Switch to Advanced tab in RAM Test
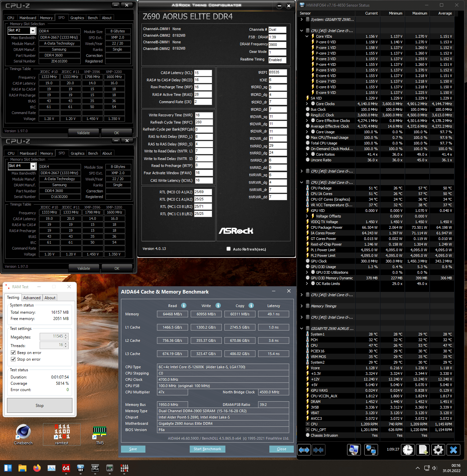The image size is (467, 476). pos(32,298)
